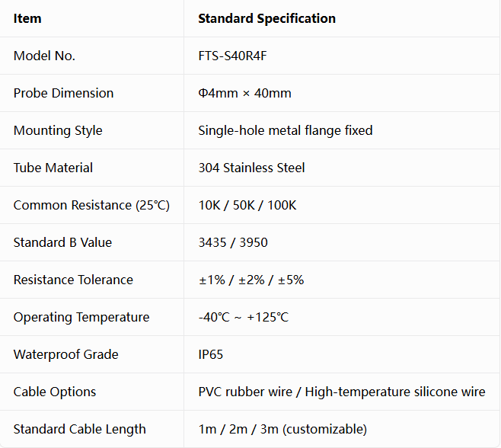This screenshot has width=501, height=448.
Task: Click the PVC rubber wire cable option
Action: 245,392
